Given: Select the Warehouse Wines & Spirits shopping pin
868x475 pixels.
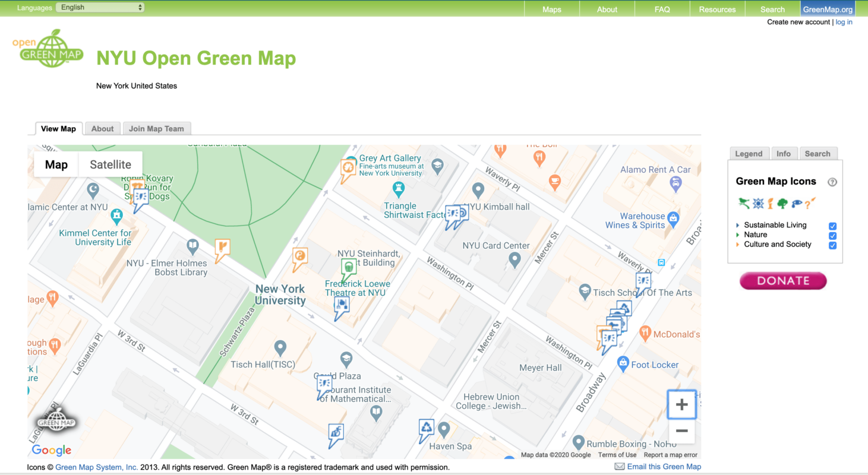Looking at the screenshot, I should [x=673, y=219].
